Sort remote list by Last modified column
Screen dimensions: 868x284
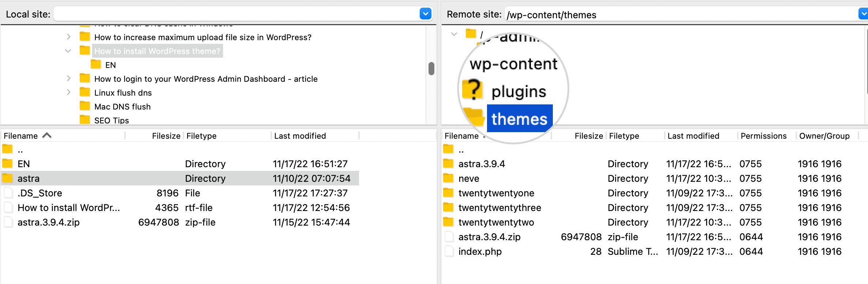tap(693, 136)
